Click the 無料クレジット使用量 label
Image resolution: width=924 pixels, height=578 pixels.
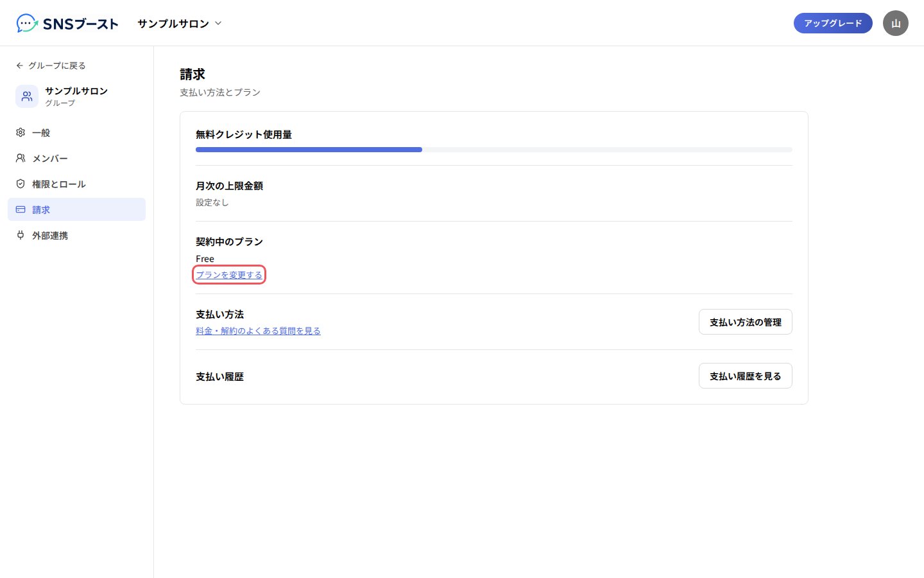[x=244, y=134]
